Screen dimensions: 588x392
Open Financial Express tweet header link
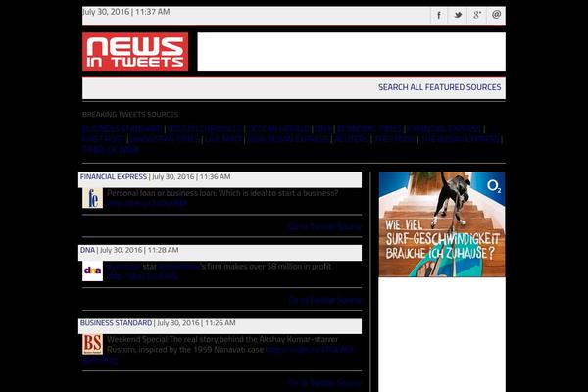click(114, 177)
